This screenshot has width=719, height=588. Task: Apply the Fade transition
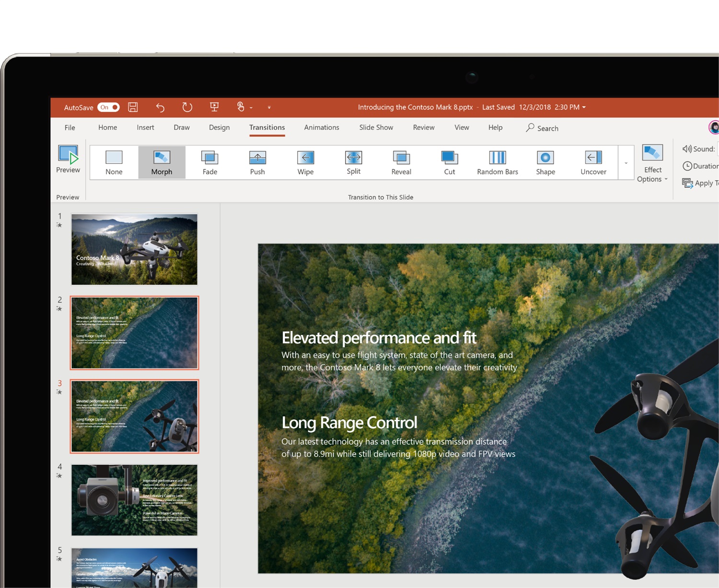point(209,162)
